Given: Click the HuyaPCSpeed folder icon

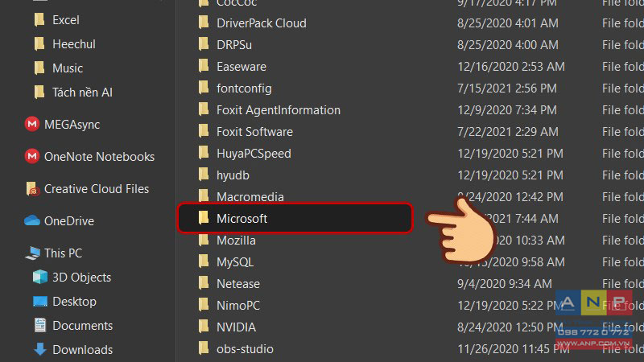Looking at the screenshot, I should tap(204, 153).
